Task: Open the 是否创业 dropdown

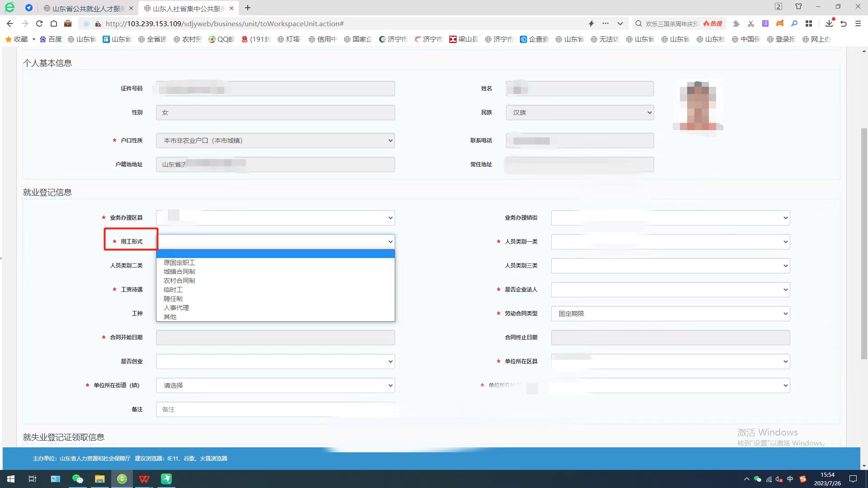Action: pos(275,361)
